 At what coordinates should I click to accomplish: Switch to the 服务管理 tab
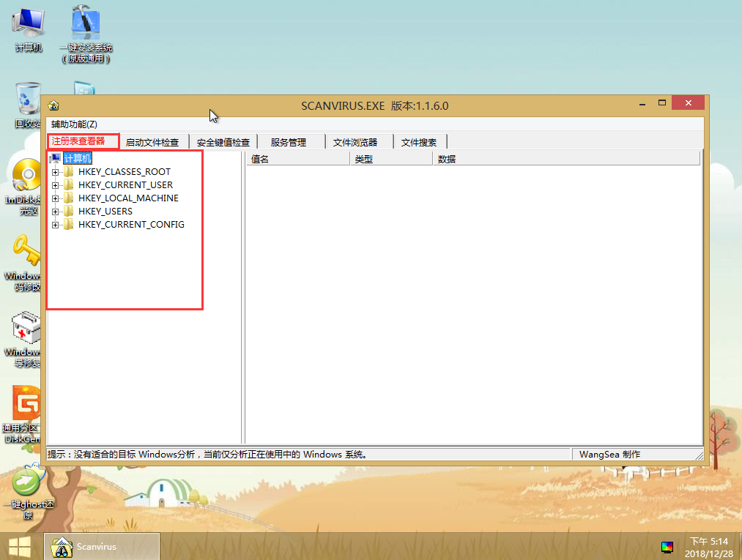[288, 142]
